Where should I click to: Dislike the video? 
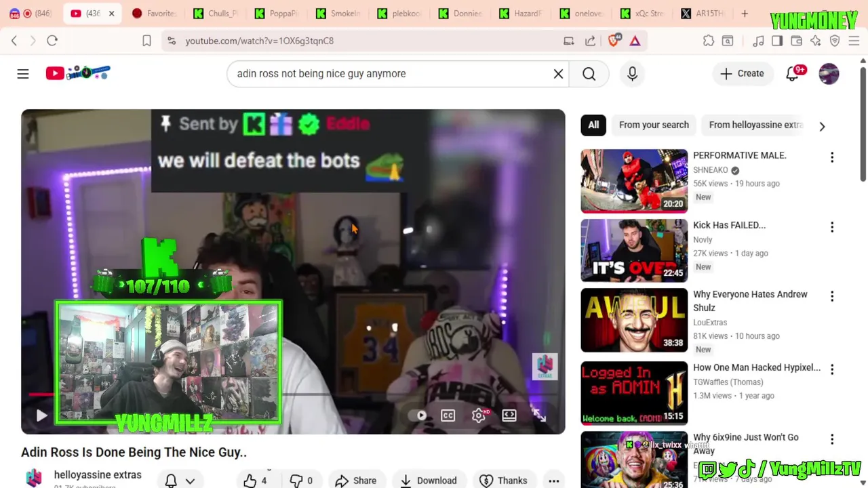pyautogui.click(x=301, y=481)
